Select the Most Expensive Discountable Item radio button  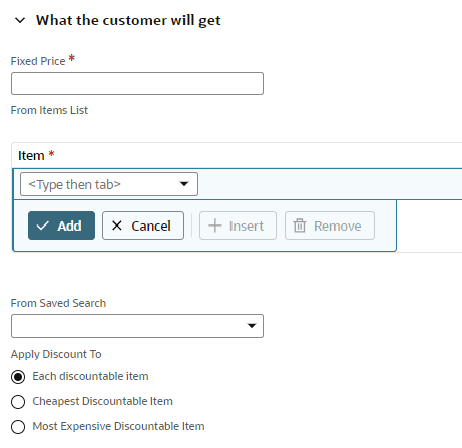coord(18,427)
